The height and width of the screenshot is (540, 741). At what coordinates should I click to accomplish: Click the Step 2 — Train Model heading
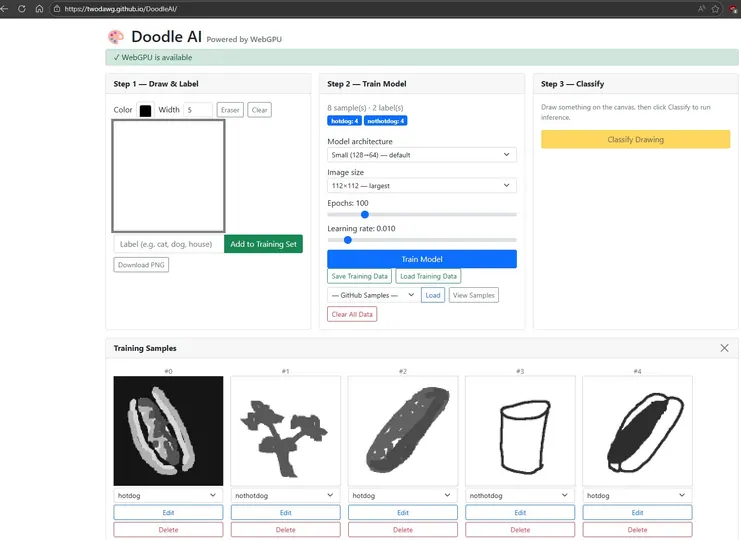[x=367, y=84]
